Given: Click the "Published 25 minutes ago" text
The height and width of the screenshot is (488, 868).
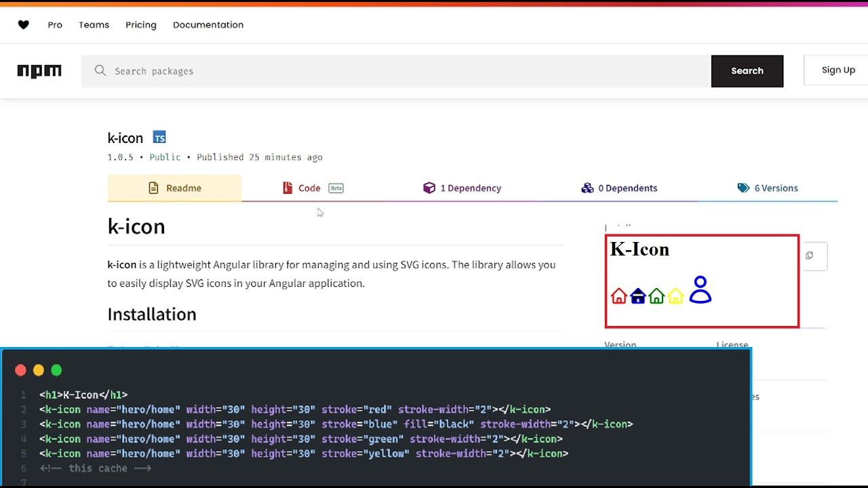Looking at the screenshot, I should point(260,157).
